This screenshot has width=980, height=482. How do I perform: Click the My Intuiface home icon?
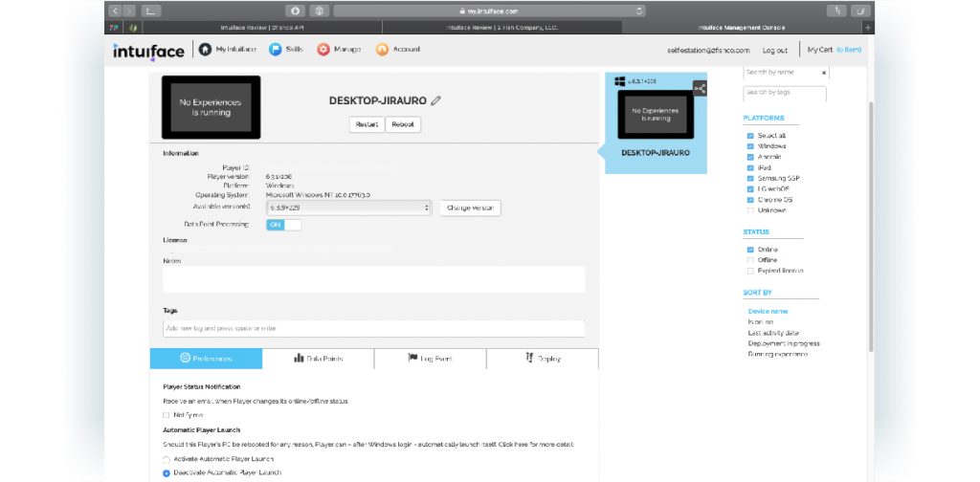click(205, 50)
